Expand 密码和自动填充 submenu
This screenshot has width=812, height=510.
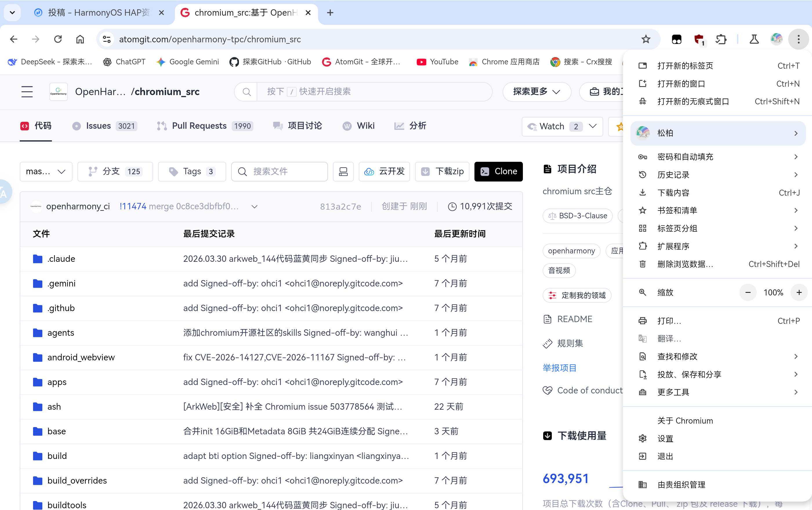point(717,157)
